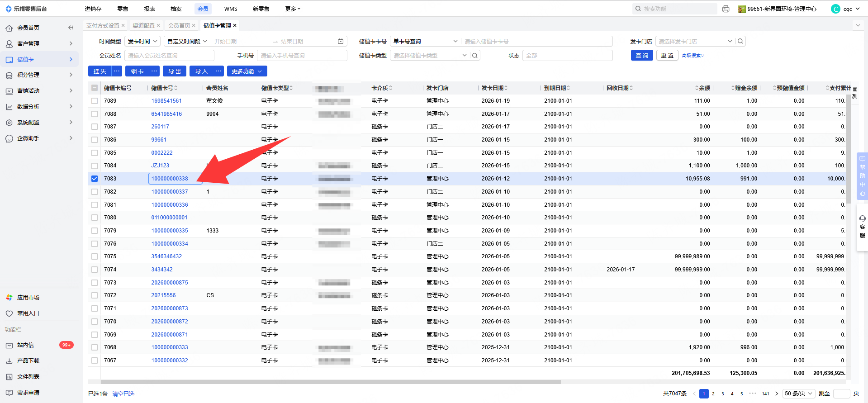
Task: Open 应用市场 from the sidebar
Action: pyautogui.click(x=28, y=298)
